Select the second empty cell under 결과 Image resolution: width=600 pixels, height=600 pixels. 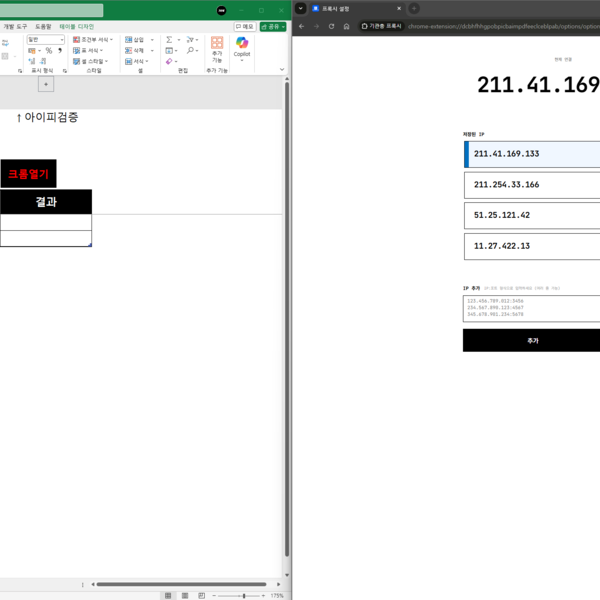pos(46,238)
